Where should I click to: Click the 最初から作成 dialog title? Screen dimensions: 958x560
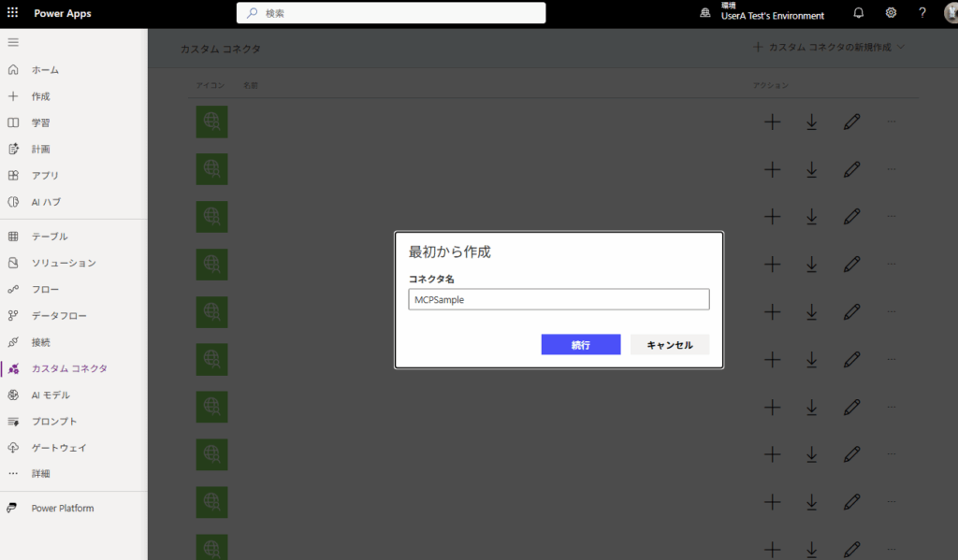coord(450,251)
